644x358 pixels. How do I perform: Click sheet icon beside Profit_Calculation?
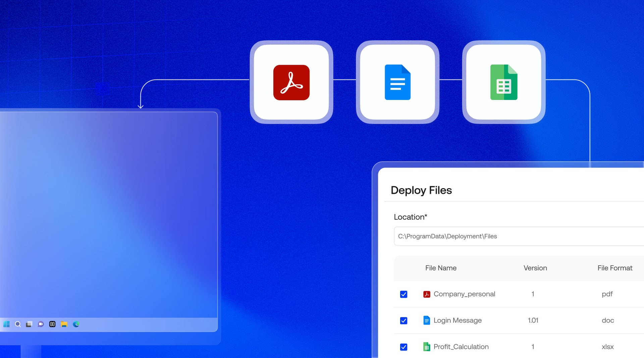coord(427,347)
